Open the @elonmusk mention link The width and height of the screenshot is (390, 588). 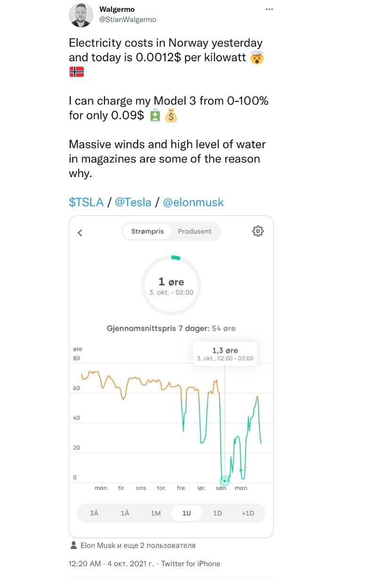(x=193, y=203)
